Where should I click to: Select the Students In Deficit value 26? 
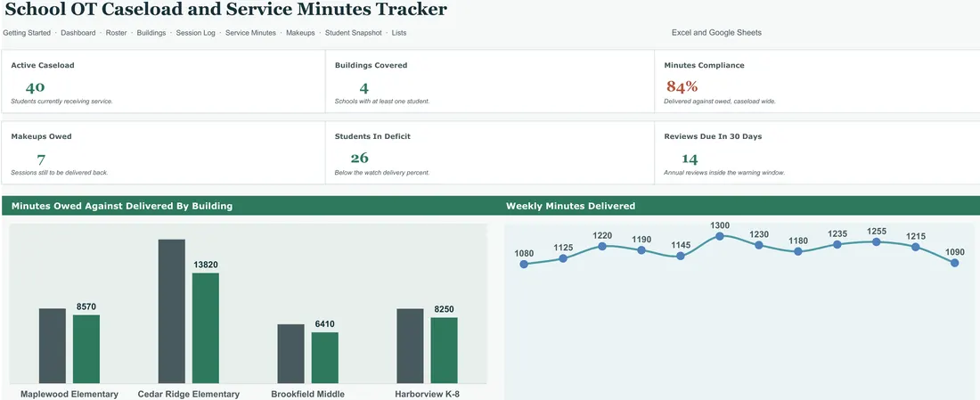coord(359,158)
